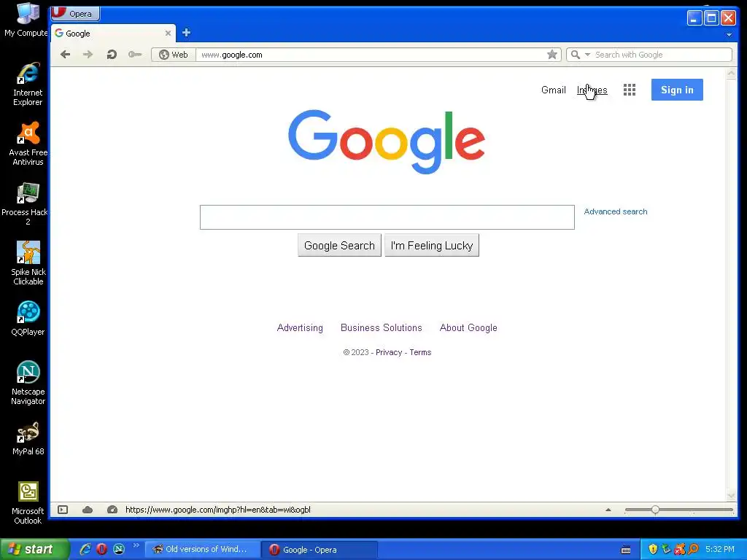
Task: Open the Advertising link
Action: tap(300, 327)
